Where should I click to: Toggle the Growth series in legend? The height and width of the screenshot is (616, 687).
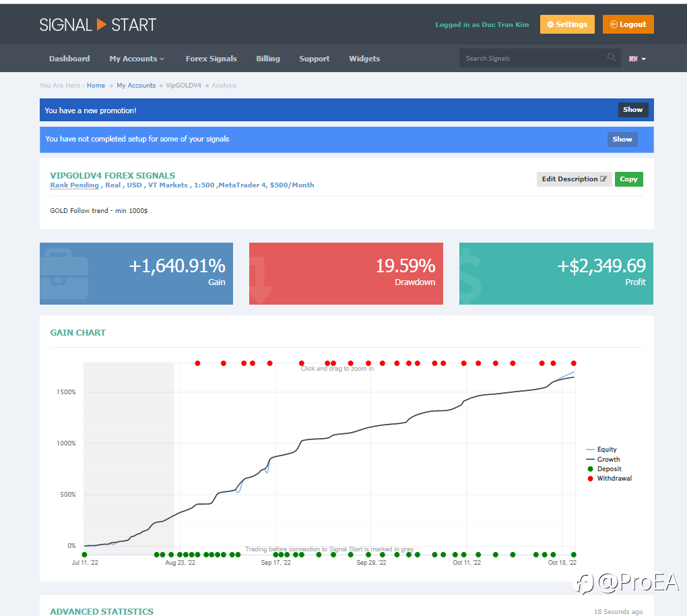(603, 460)
